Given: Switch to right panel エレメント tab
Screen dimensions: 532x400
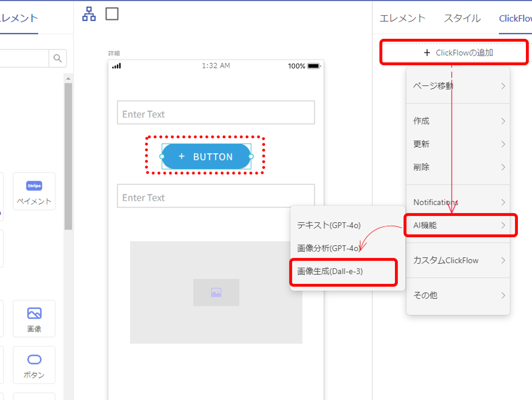Looking at the screenshot, I should 402,18.
